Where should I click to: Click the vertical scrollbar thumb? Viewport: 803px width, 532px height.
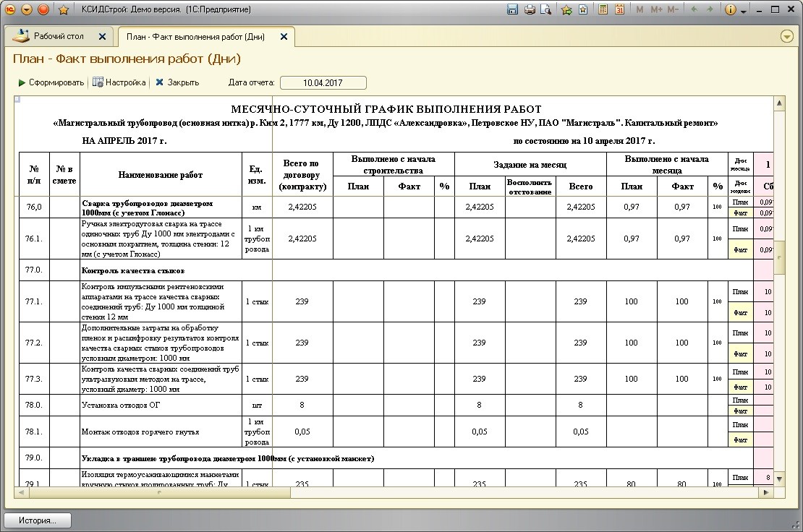(x=779, y=258)
